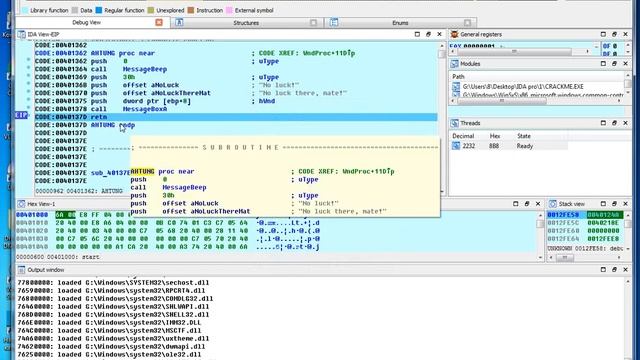
Task: Click the Regular function color legend swatch
Action: point(99,10)
